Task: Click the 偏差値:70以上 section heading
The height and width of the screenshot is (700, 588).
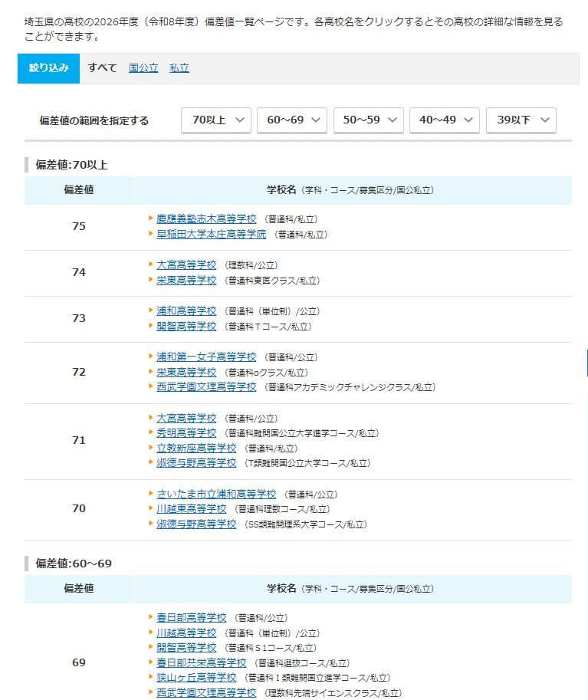Action: [71, 165]
